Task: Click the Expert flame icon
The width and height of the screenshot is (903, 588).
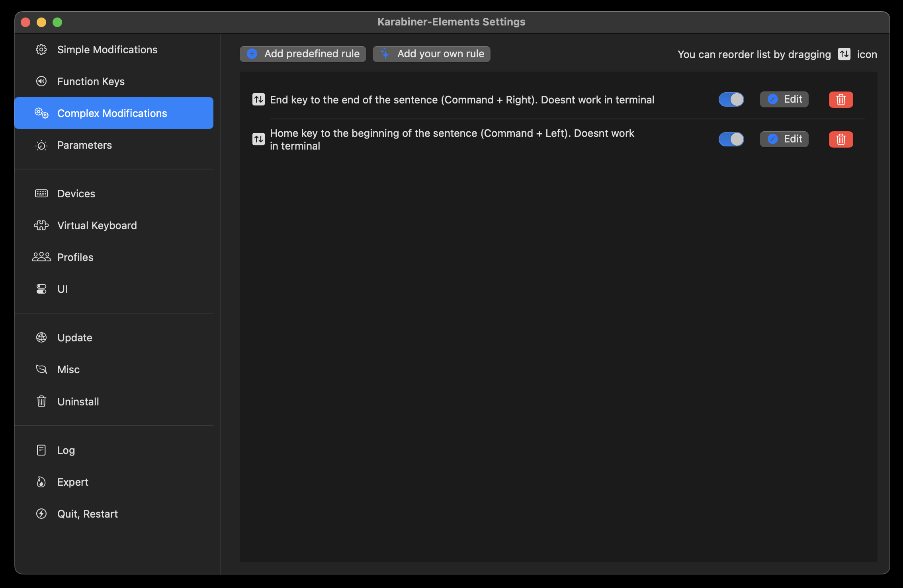Action: 41,482
